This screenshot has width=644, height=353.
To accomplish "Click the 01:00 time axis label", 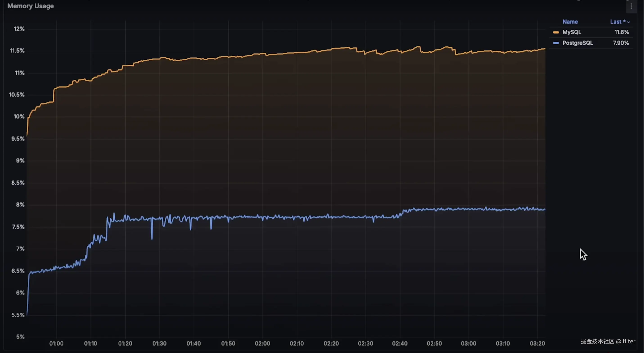I will click(x=56, y=344).
